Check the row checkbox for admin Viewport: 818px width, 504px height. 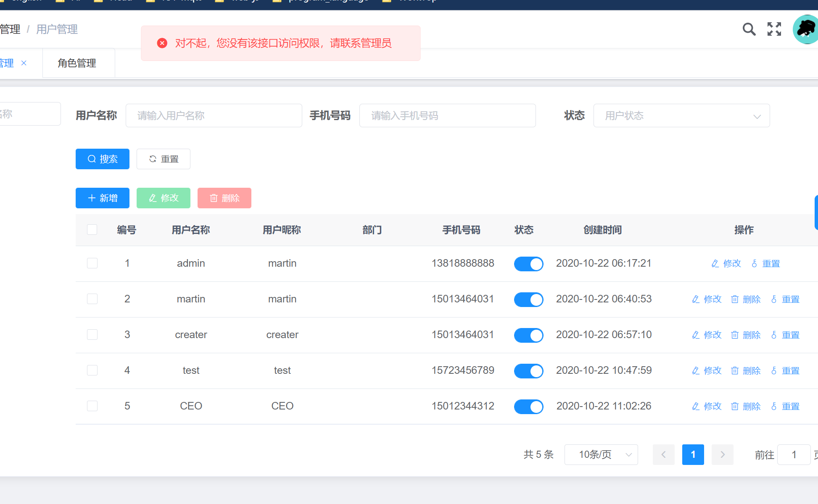[x=92, y=263]
